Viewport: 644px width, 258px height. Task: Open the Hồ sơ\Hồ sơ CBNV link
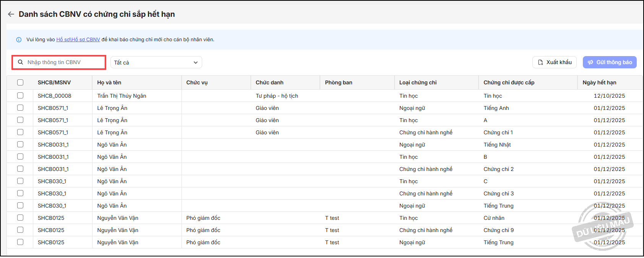click(x=78, y=40)
